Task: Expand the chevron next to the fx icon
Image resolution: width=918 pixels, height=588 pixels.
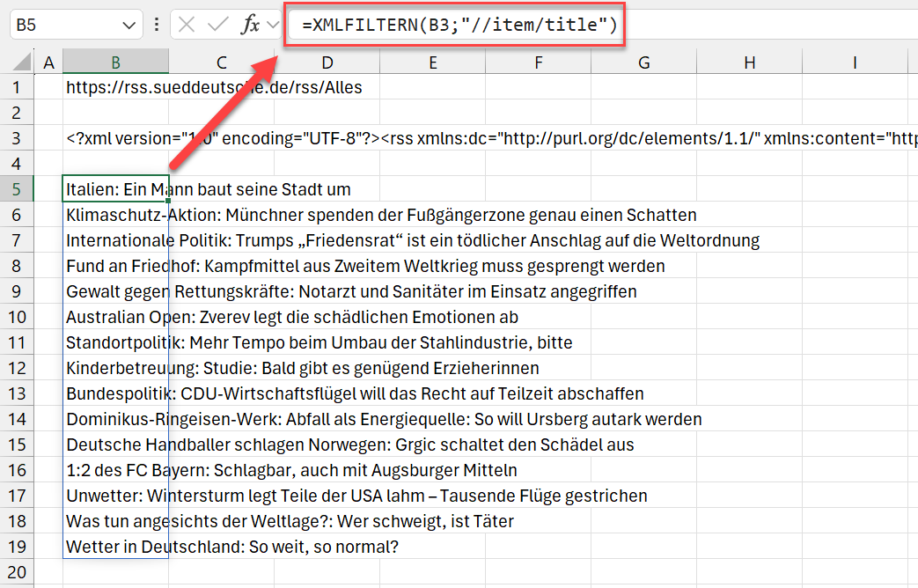Action: (272, 25)
